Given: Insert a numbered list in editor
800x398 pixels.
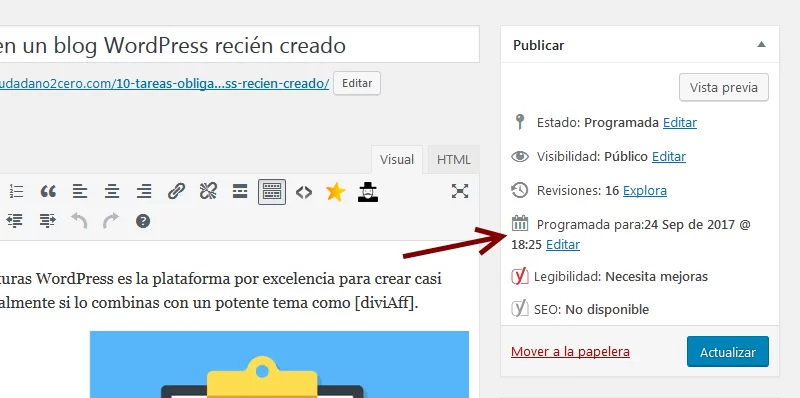Looking at the screenshot, I should (x=16, y=192).
